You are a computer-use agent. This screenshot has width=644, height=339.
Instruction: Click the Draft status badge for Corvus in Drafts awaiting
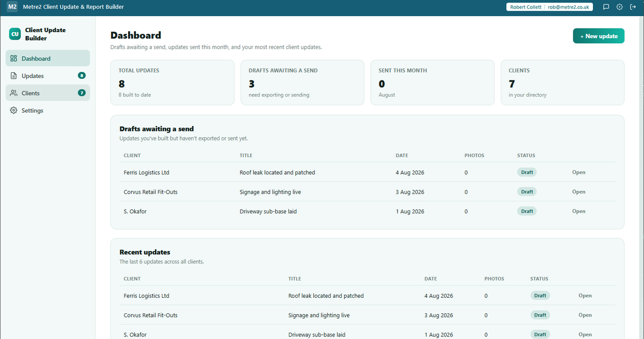[x=527, y=191]
